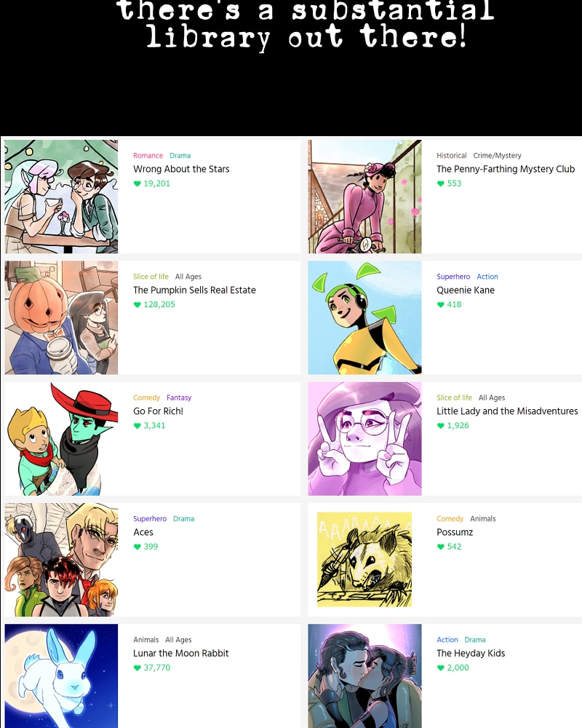
Task: Click the heart icon next to 128,205 likes
Action: 137,304
